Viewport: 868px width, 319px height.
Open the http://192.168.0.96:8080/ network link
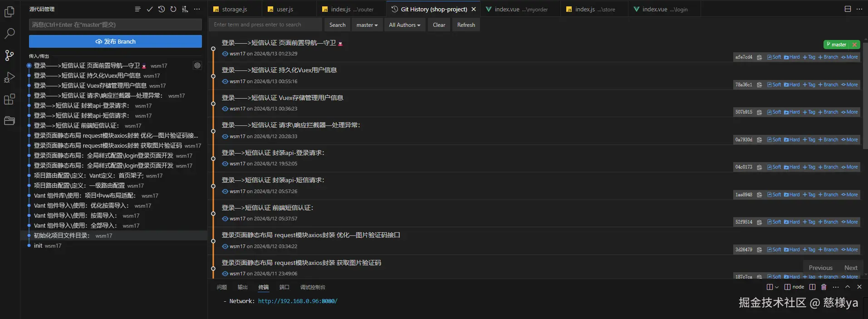[x=298, y=301]
